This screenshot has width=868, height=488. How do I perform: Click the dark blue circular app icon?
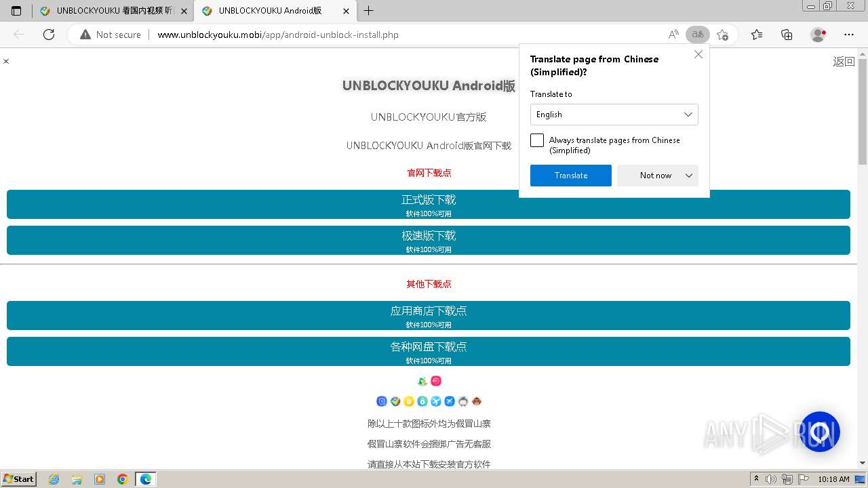coord(382,401)
